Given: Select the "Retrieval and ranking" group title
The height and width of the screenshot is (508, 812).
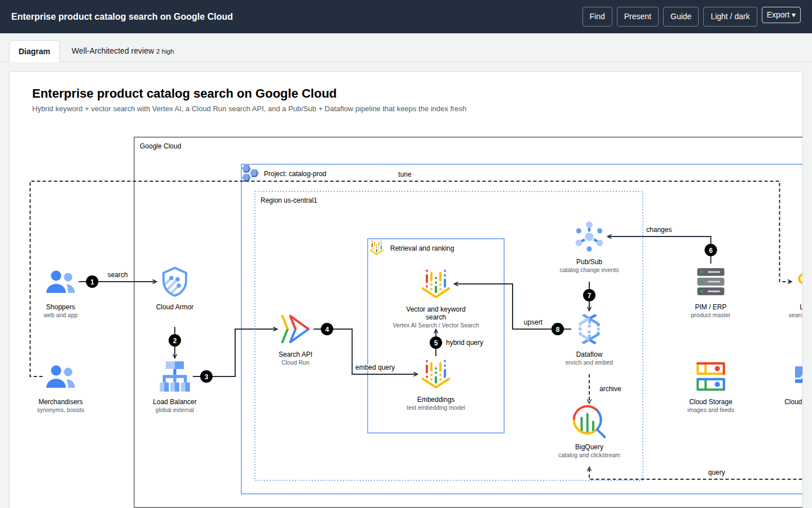Looking at the screenshot, I should (422, 248).
